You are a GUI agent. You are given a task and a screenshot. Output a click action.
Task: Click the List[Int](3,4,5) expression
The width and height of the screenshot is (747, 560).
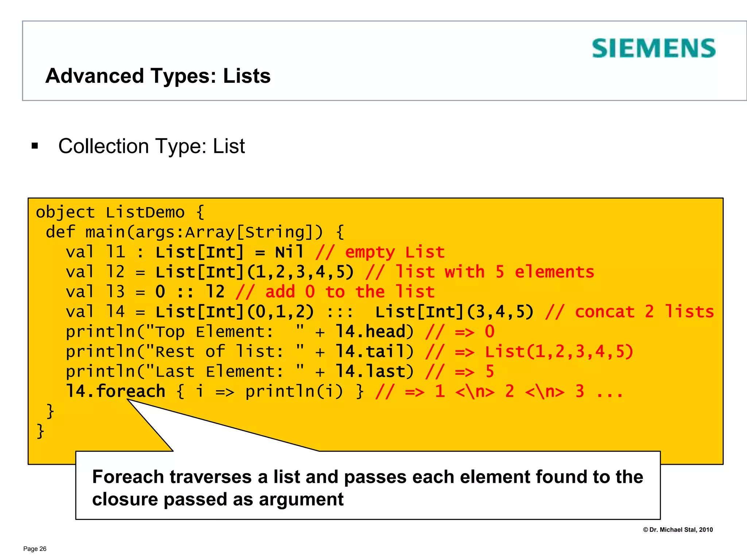(454, 312)
